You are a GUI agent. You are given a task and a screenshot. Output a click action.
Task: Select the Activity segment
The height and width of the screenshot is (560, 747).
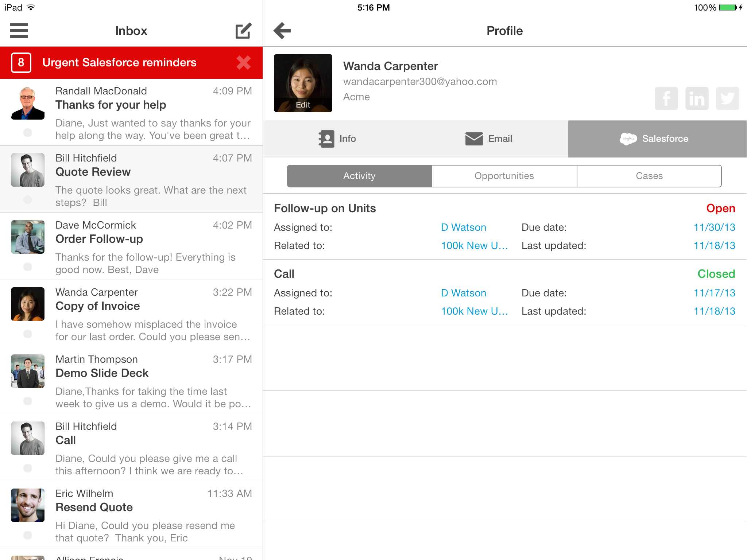click(359, 176)
